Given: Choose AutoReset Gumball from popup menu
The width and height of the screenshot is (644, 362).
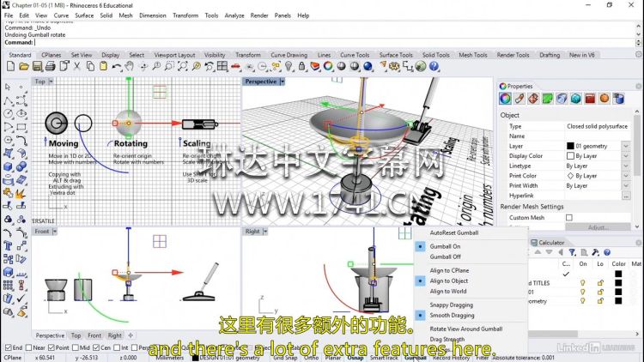Looking at the screenshot, I should click(454, 232).
